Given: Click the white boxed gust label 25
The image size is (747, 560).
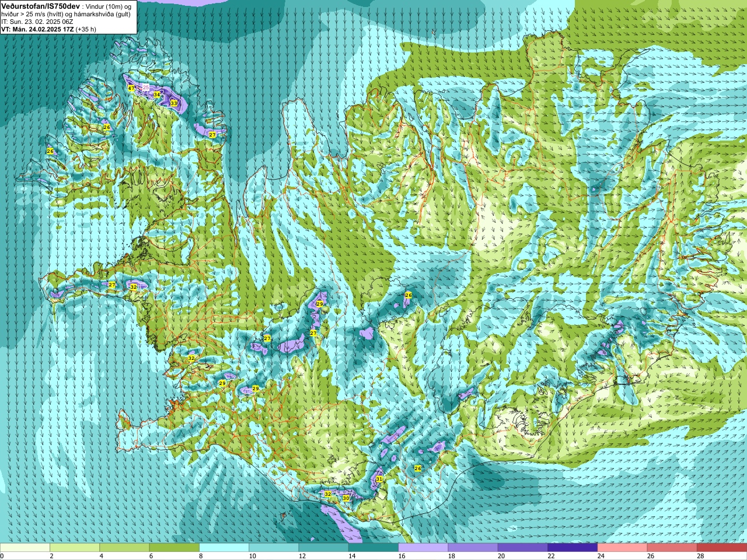Looking at the screenshot, I should coord(146,87).
